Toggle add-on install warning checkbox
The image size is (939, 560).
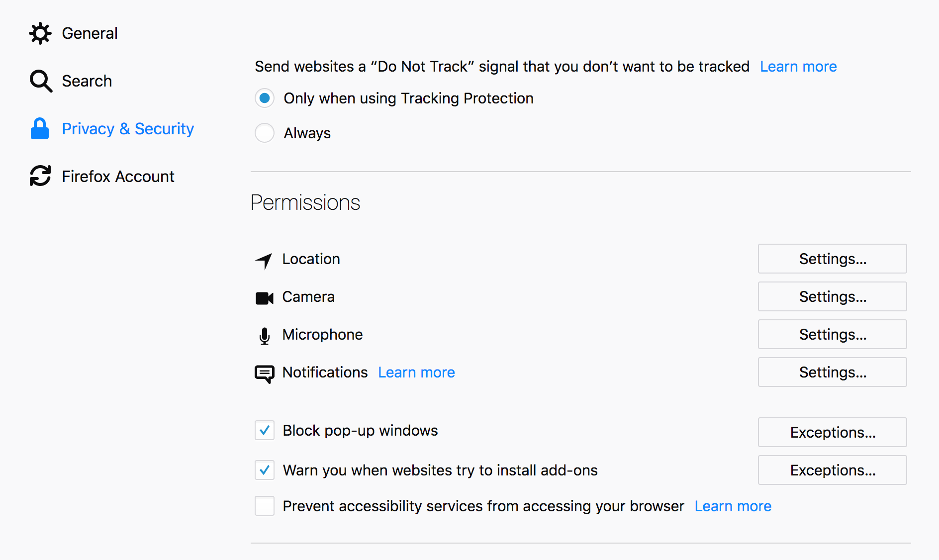[265, 470]
